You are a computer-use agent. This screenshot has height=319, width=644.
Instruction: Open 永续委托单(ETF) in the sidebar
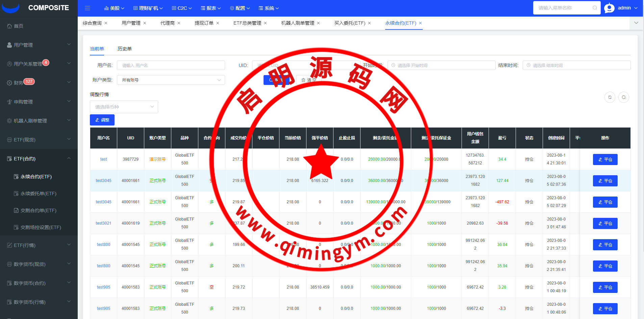[x=38, y=193]
